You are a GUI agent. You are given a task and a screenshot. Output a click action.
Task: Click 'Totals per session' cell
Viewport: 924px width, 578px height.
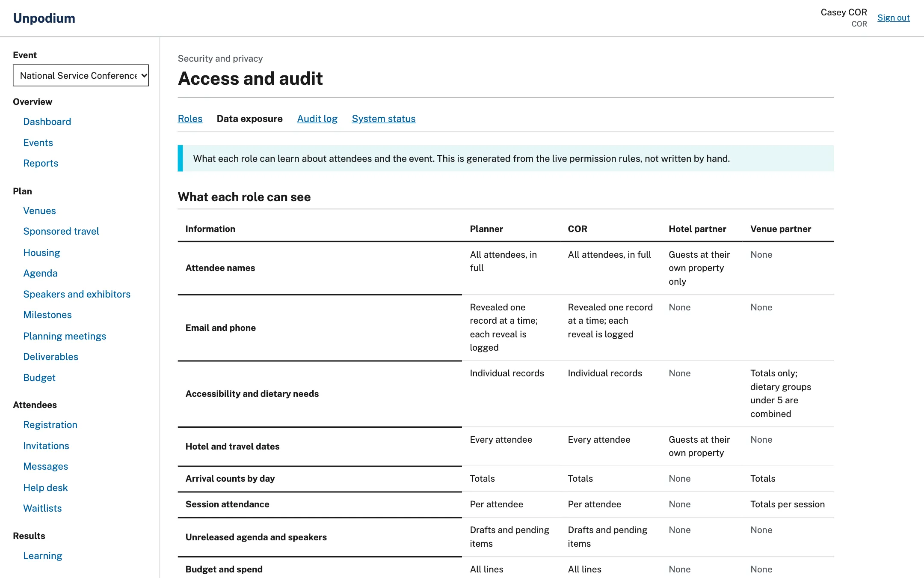(x=788, y=504)
